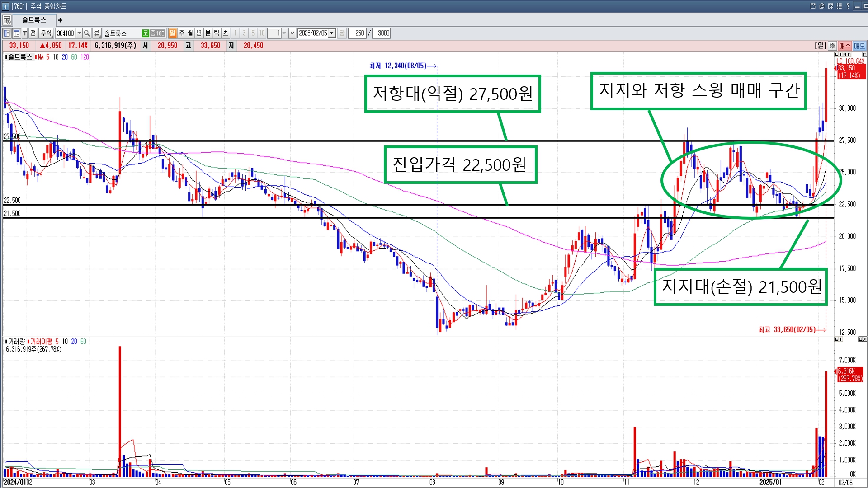Open the list menu icon beside help
Viewport: 868px width, 488px height.
tap(839, 6)
